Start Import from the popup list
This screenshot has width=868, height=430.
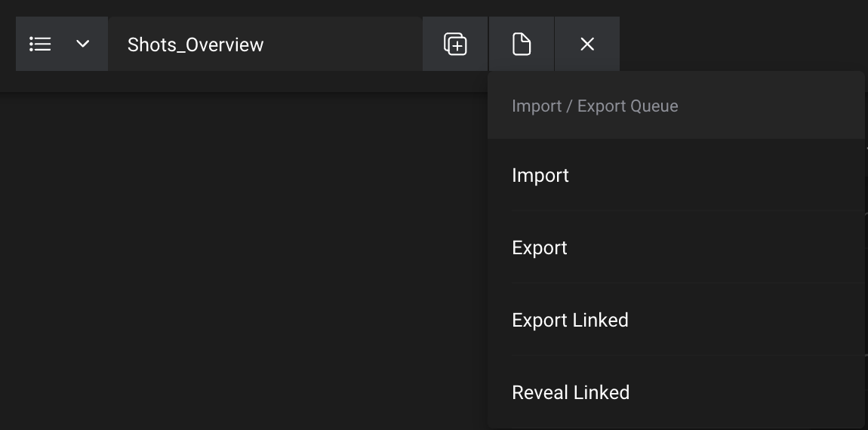point(540,176)
